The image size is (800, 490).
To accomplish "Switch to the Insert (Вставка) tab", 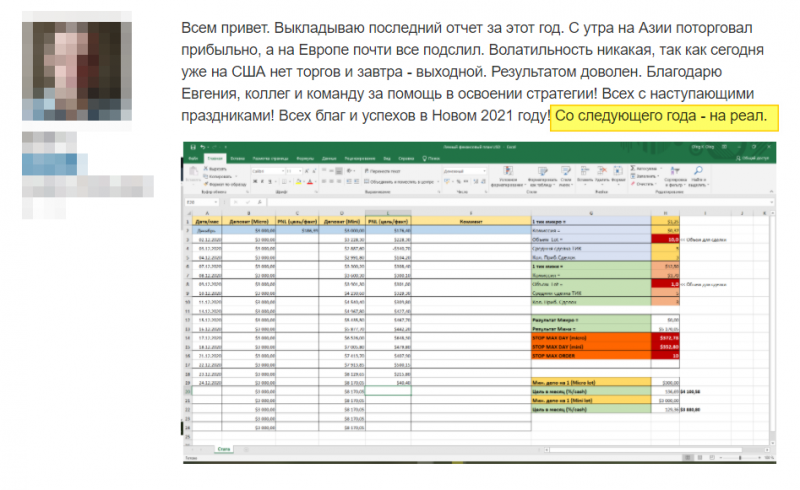I will tap(238, 158).
